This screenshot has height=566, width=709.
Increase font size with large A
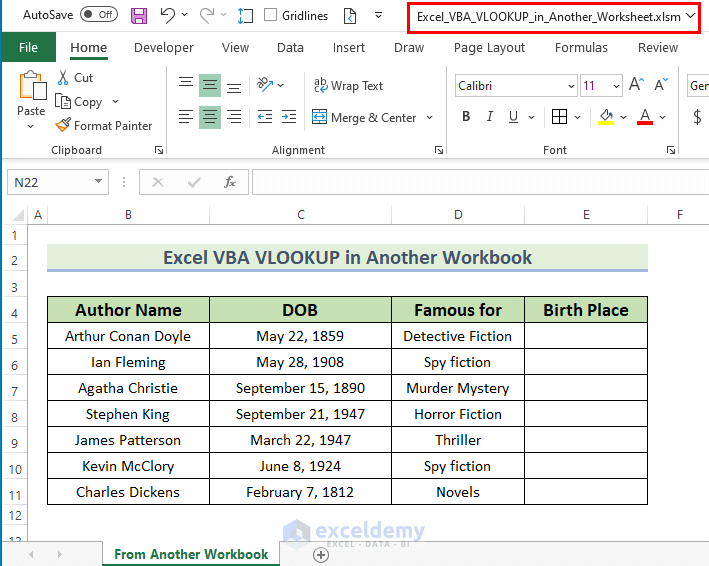click(637, 85)
